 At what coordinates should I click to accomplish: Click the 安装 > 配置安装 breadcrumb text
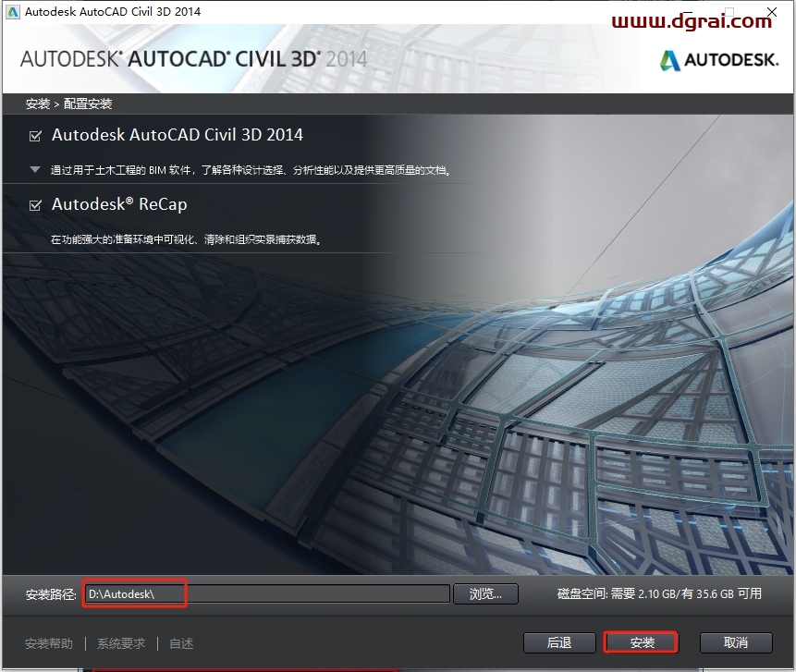69,104
